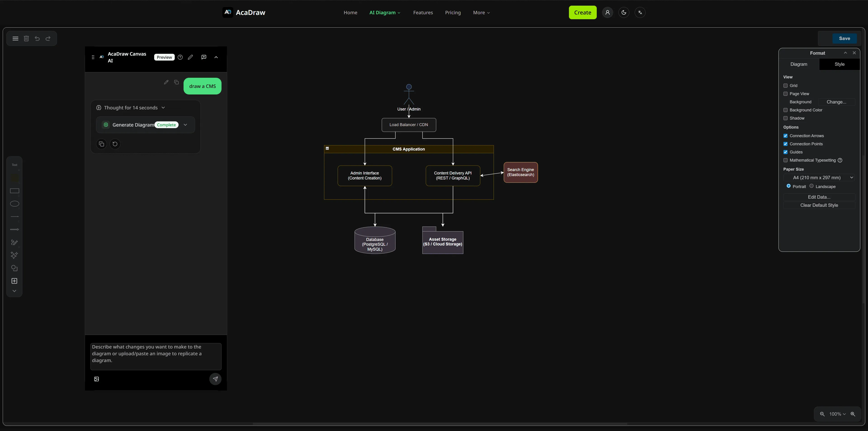The width and height of the screenshot is (868, 431).
Task: Toggle the Shadow checkbox
Action: [785, 118]
